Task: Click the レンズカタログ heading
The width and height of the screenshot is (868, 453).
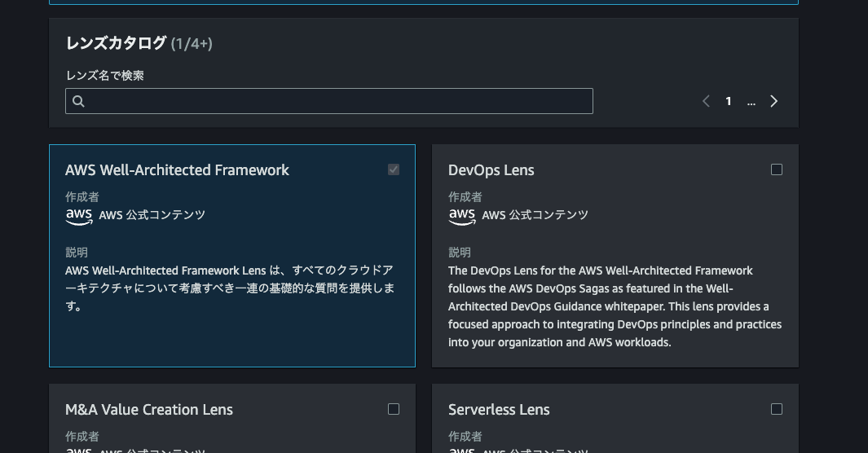Action: tap(117, 43)
